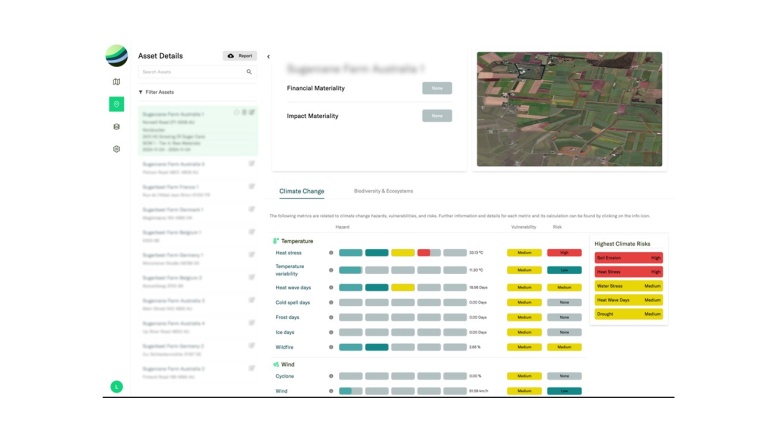760x427 pixels.
Task: Click circle icon on selected asset card
Action: pos(237,112)
